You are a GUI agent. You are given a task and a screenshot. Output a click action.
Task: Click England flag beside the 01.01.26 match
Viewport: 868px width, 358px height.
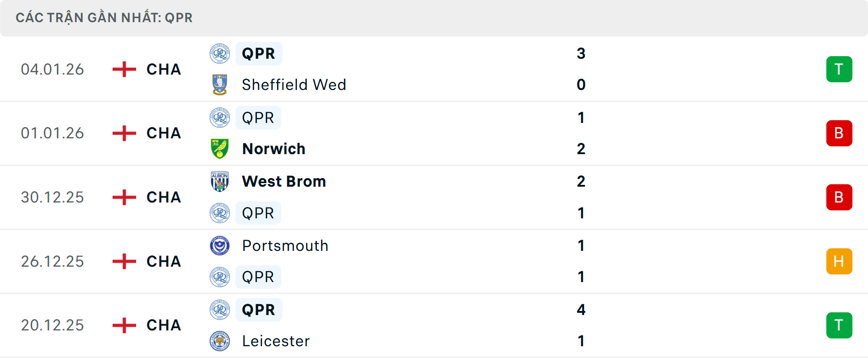coord(124,133)
